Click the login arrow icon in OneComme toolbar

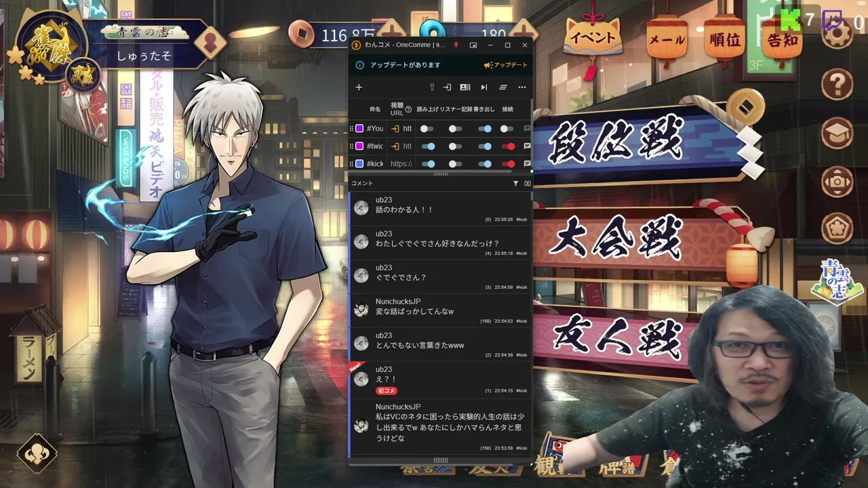(x=448, y=87)
